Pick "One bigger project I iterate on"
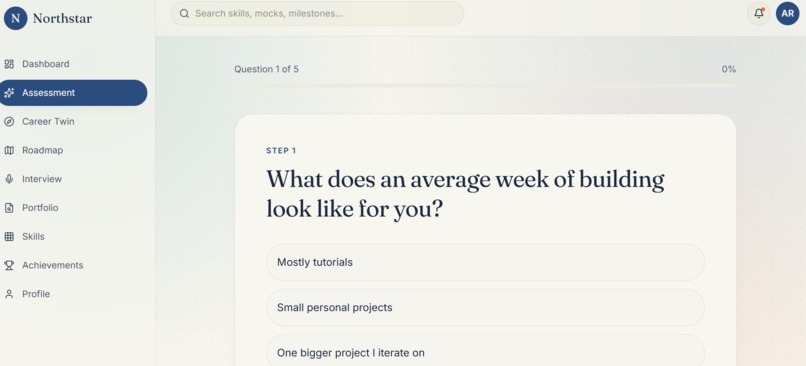Screen dimensions: 806x366 click(x=485, y=351)
